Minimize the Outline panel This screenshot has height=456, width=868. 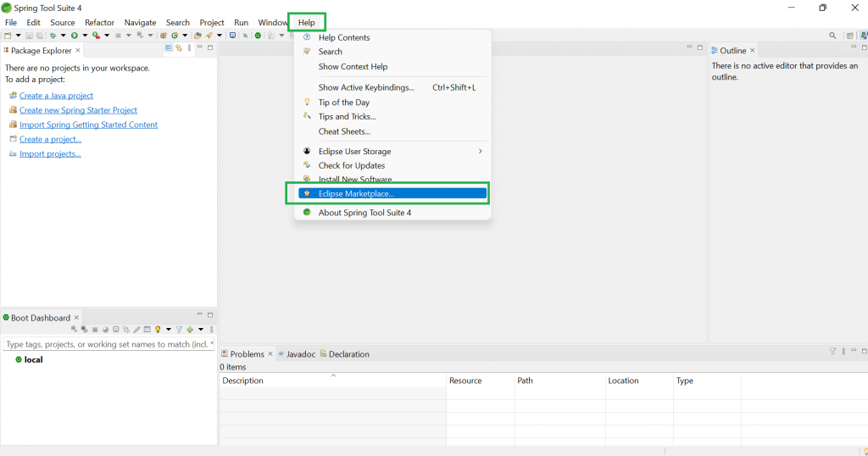[x=854, y=47]
